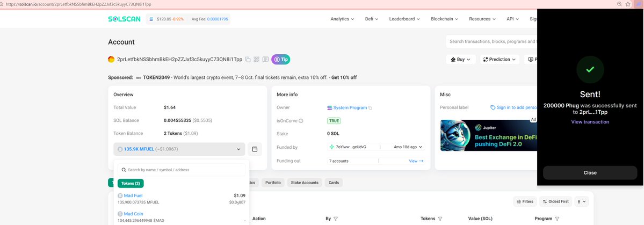
Task: Bookmark this page with the star icon
Action: (x=628, y=4)
